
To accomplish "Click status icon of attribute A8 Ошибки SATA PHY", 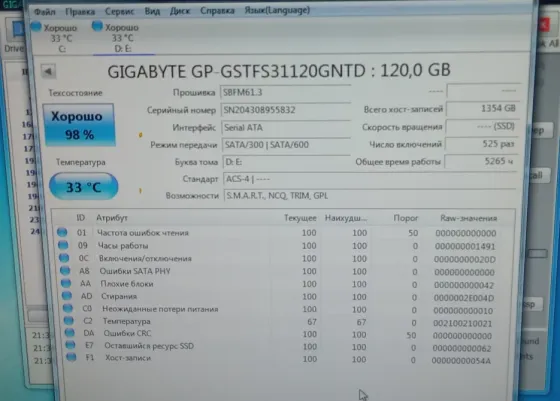I will pyautogui.click(x=65, y=271).
